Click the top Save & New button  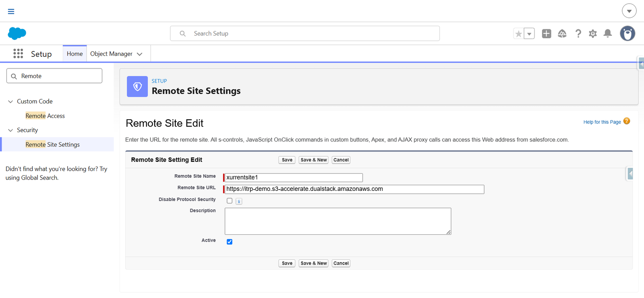coord(314,160)
